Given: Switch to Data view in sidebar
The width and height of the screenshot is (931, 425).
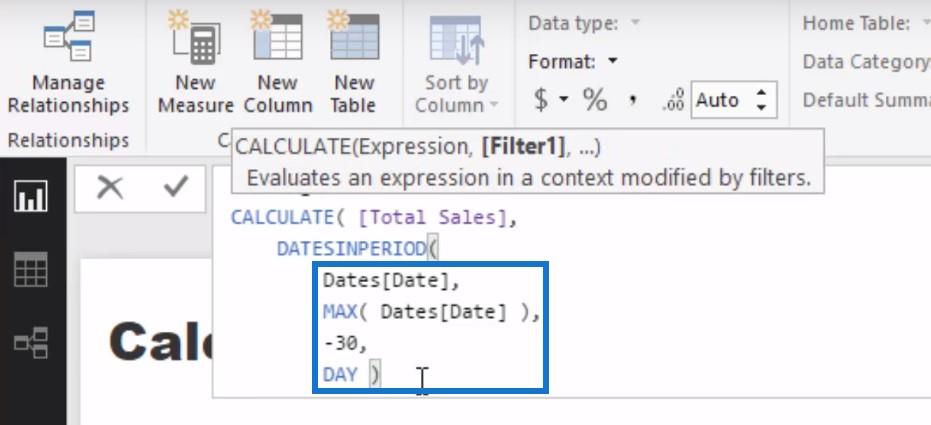Looking at the screenshot, I should coord(31,270).
